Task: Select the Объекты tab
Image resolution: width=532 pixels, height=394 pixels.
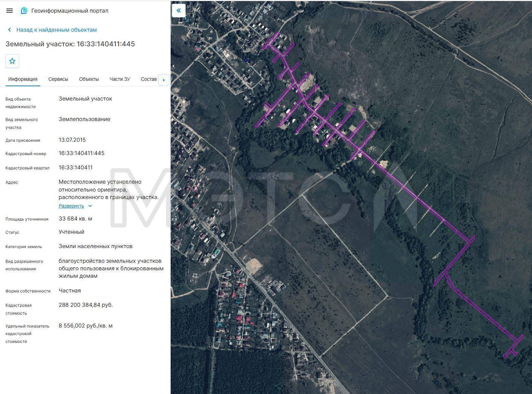Action: [89, 79]
